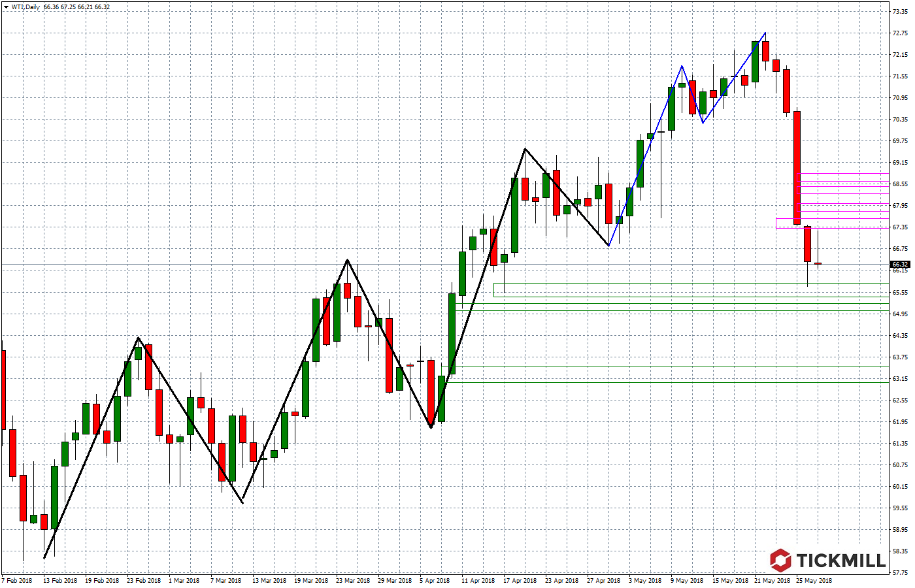Click the 65.55 price axis label
Image resolution: width=915 pixels, height=588 pixels.
(x=900, y=293)
